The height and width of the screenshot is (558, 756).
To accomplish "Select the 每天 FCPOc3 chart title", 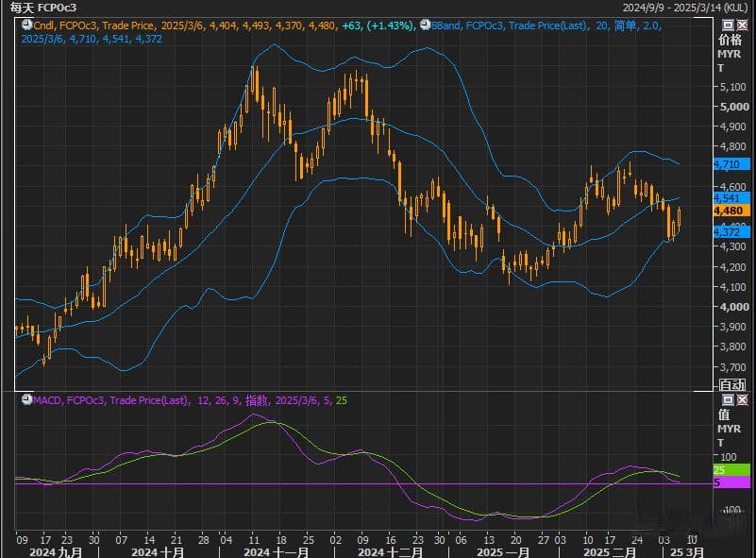I will pyautogui.click(x=42, y=8).
